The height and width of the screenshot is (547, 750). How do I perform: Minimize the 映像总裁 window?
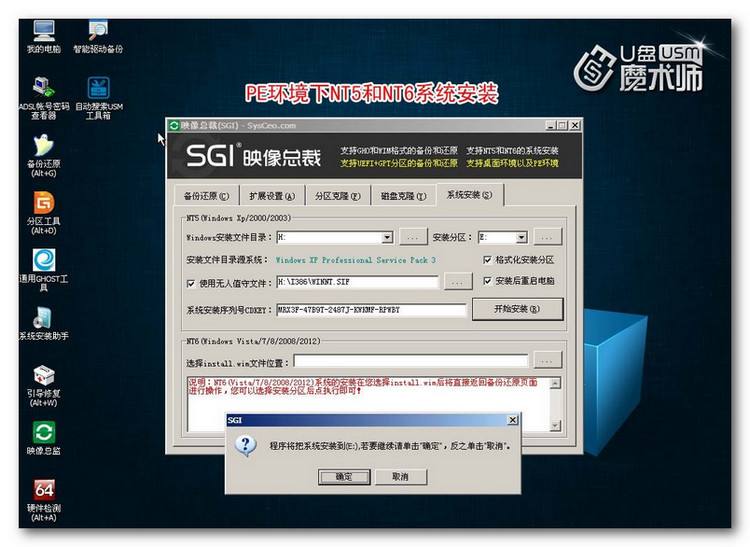coord(551,125)
